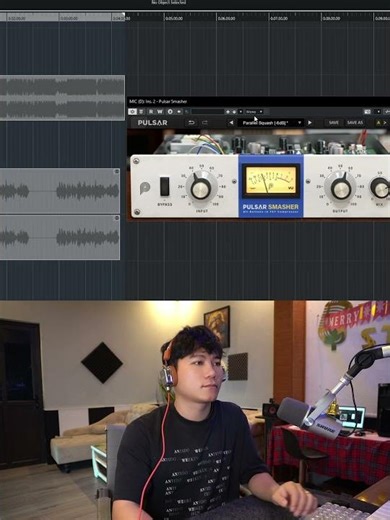Enable the R read-automation button
Viewport: 390px width, 520px height.
point(151,112)
